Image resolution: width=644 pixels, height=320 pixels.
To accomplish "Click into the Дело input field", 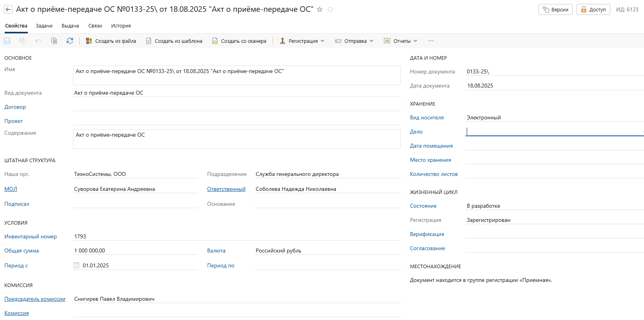I will [553, 132].
